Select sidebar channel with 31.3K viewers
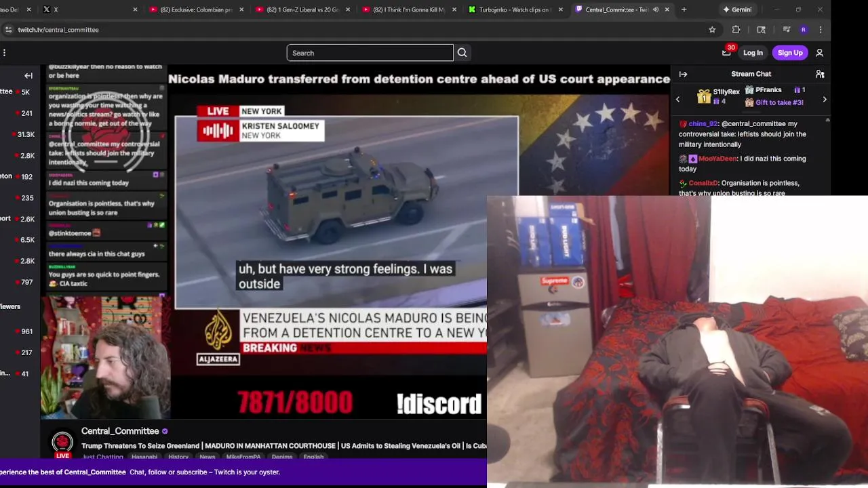The width and height of the screenshot is (868, 488). tap(20, 134)
